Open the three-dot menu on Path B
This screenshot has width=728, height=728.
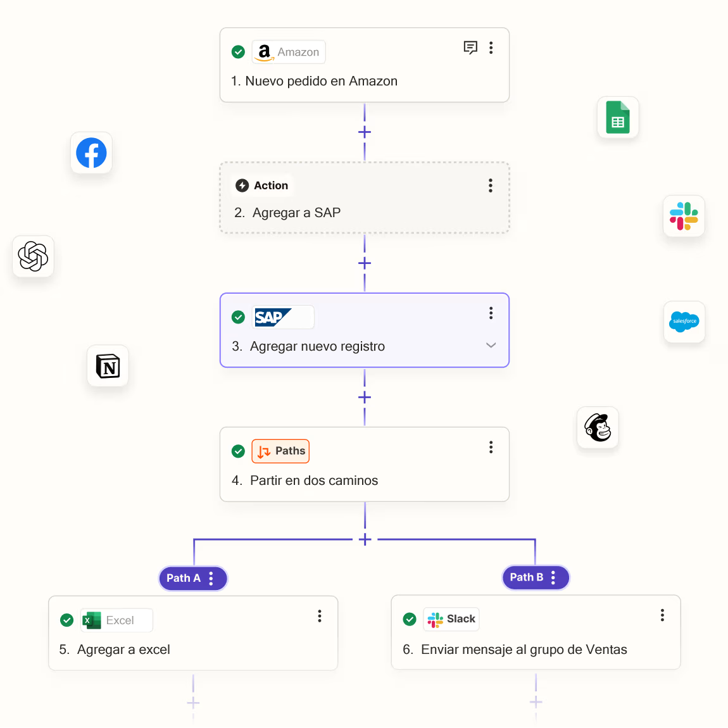click(x=553, y=577)
